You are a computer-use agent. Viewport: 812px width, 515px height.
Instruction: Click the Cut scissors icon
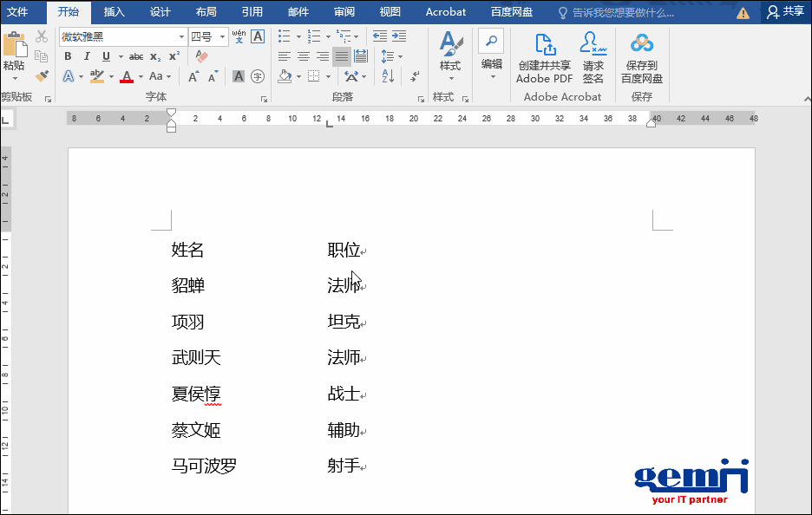click(42, 36)
